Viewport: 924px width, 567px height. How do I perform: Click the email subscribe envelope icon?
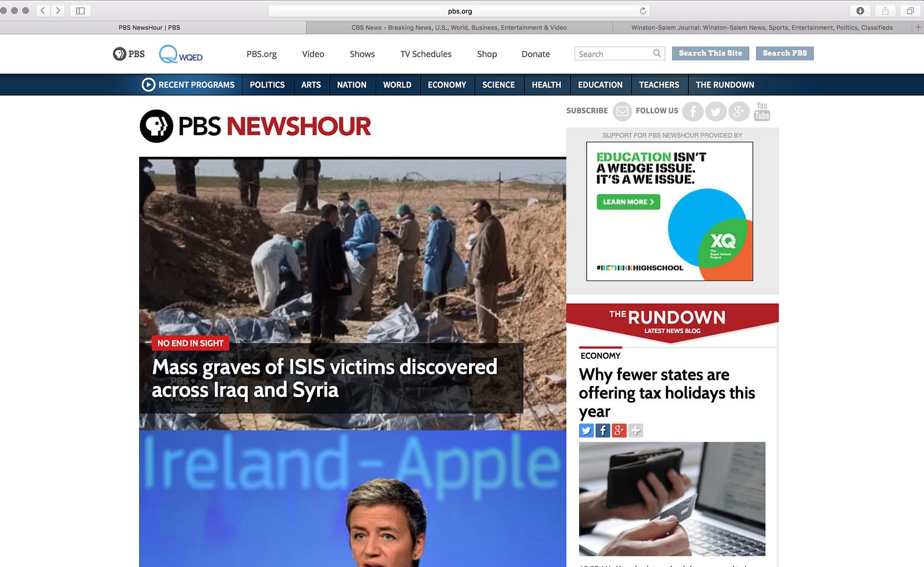[x=622, y=111]
